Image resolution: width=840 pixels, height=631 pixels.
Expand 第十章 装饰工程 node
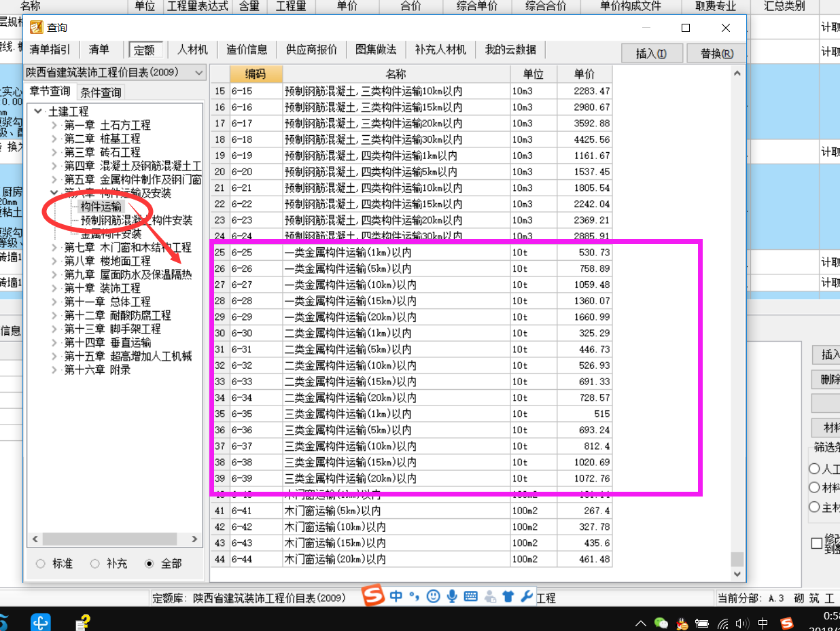(54, 288)
